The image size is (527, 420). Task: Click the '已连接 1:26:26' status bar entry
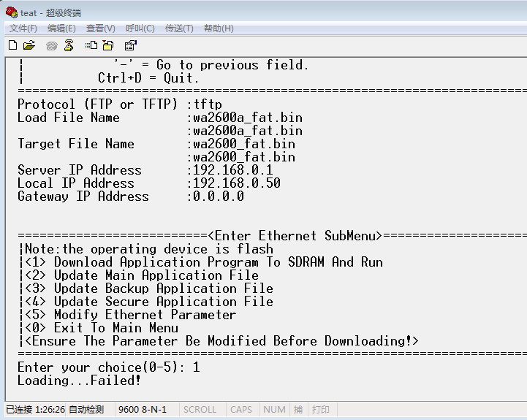click(35, 410)
